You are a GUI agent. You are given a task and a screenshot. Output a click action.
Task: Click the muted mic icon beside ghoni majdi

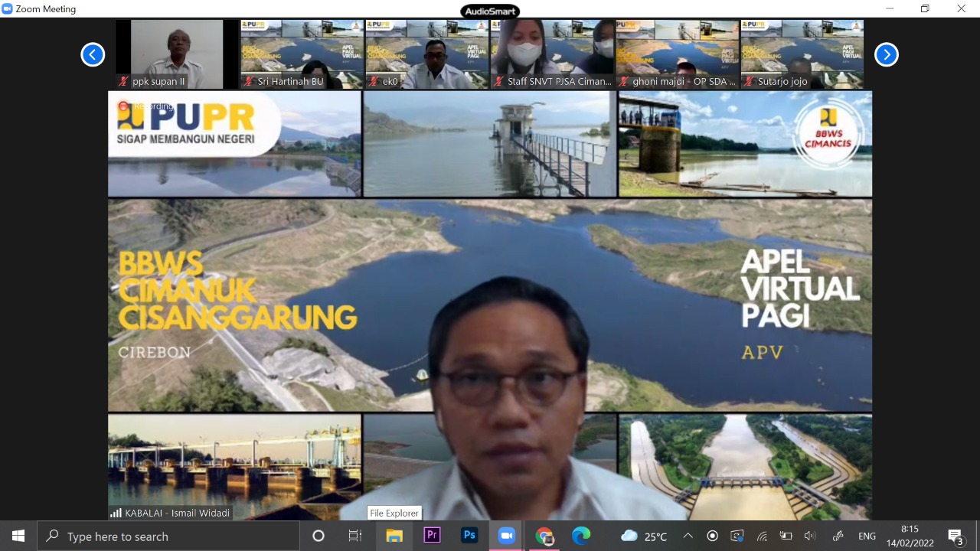click(x=624, y=81)
